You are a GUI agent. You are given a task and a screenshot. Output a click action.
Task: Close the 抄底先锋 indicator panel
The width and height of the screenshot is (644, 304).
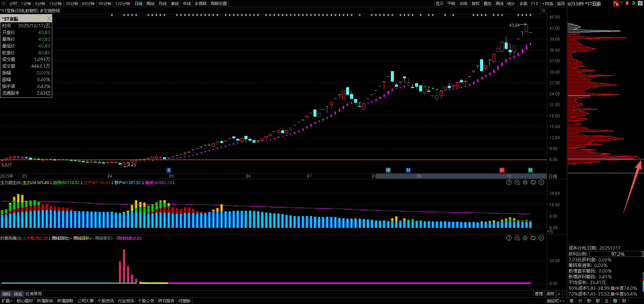point(541,238)
